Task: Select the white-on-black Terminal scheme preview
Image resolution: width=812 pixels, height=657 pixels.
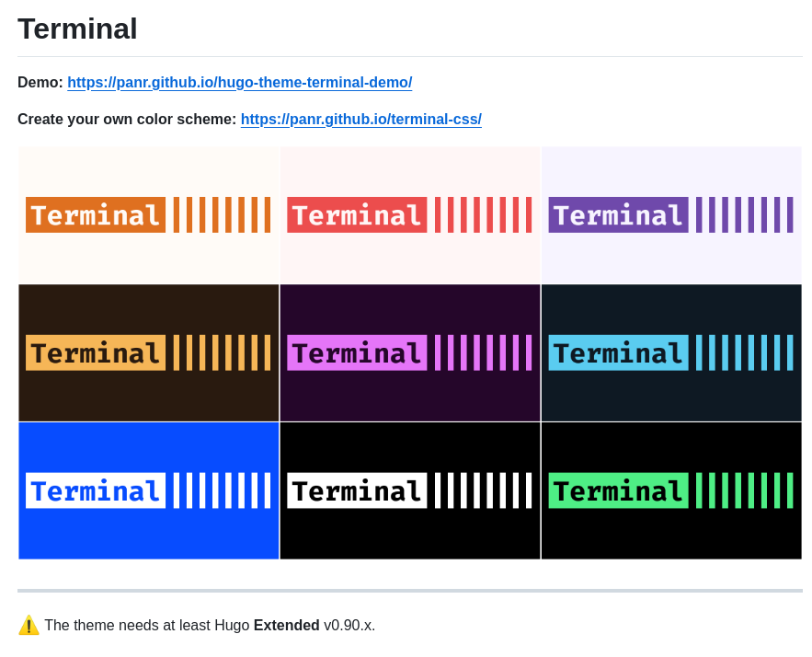Action: pyautogui.click(x=409, y=490)
